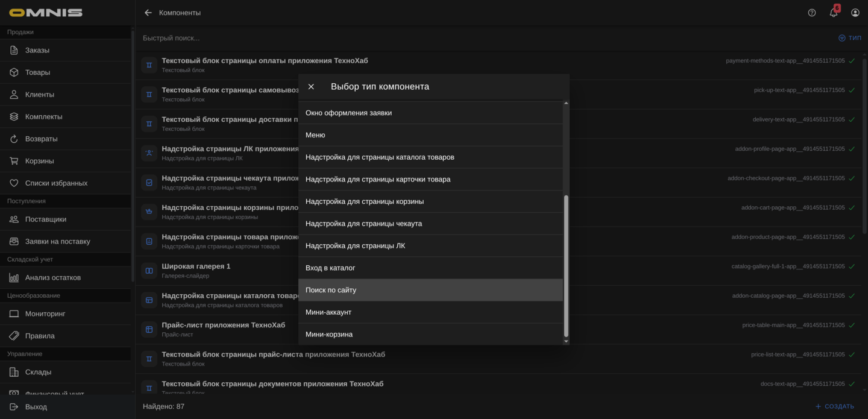Image resolution: width=868 pixels, height=419 pixels.
Task: Click the Заказы icon in sidebar
Action: 14,50
